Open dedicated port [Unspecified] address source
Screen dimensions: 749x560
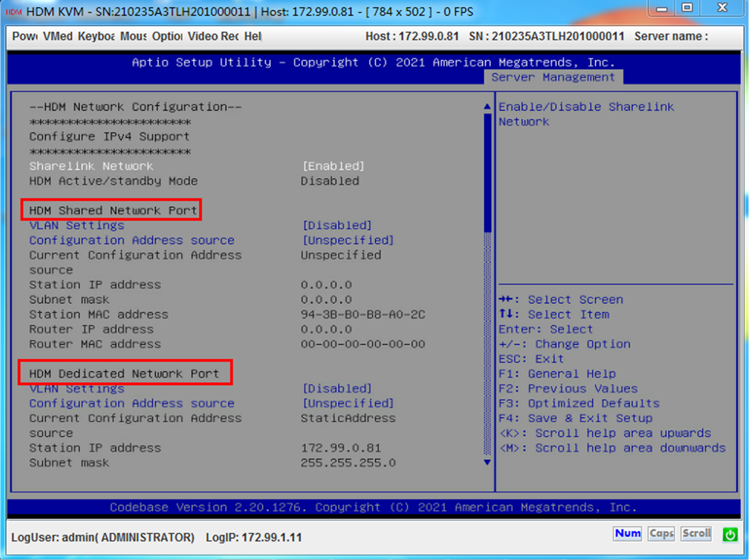[348, 403]
